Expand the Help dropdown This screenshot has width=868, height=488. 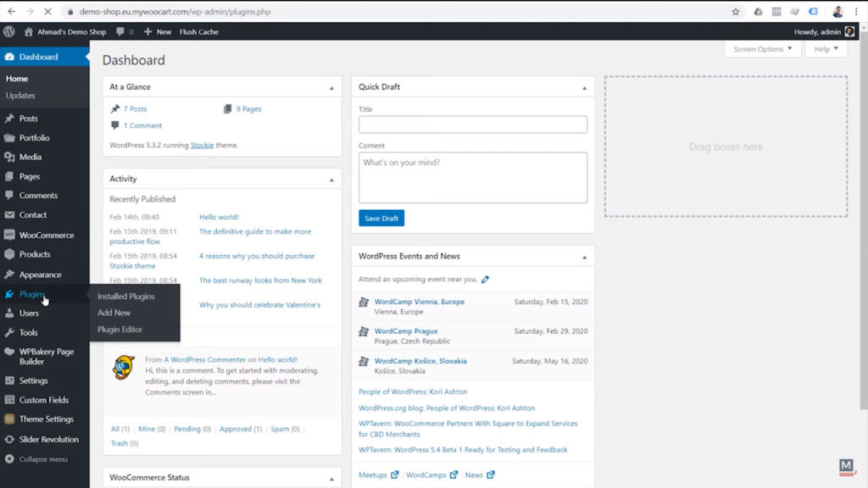click(x=826, y=49)
